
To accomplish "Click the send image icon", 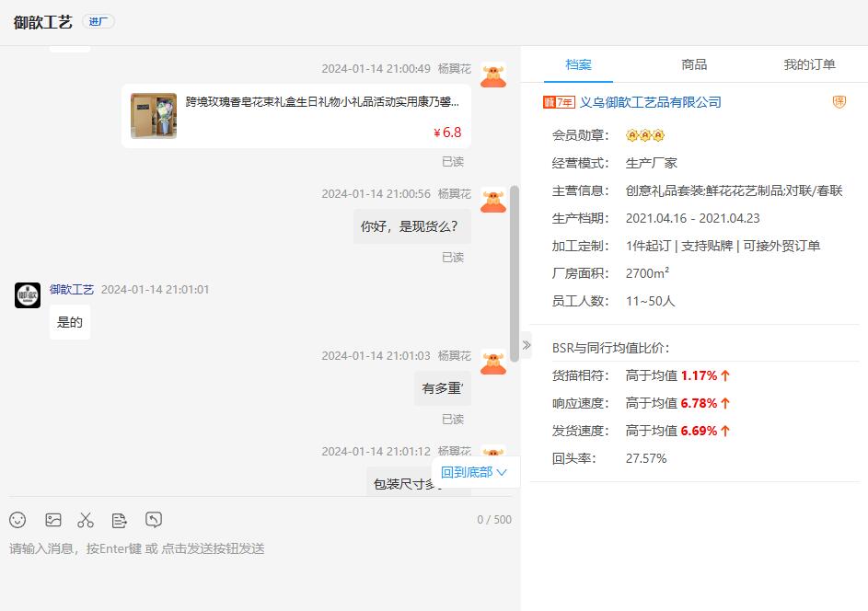I will 53,520.
